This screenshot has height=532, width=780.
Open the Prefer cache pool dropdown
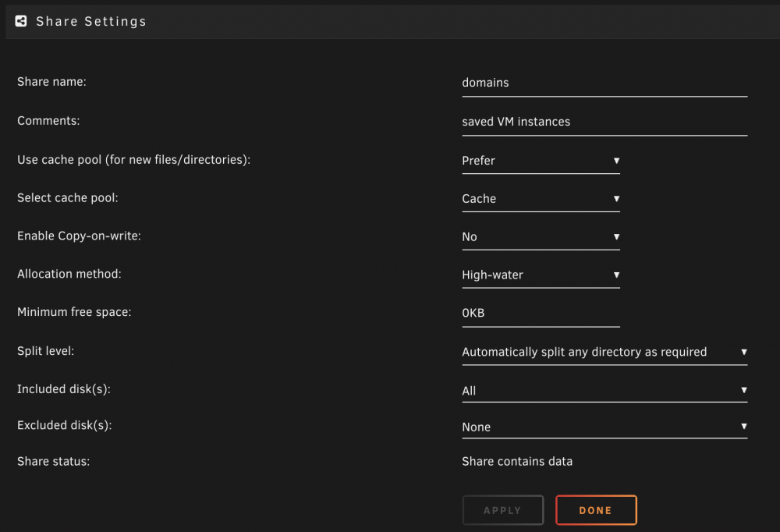(x=541, y=161)
